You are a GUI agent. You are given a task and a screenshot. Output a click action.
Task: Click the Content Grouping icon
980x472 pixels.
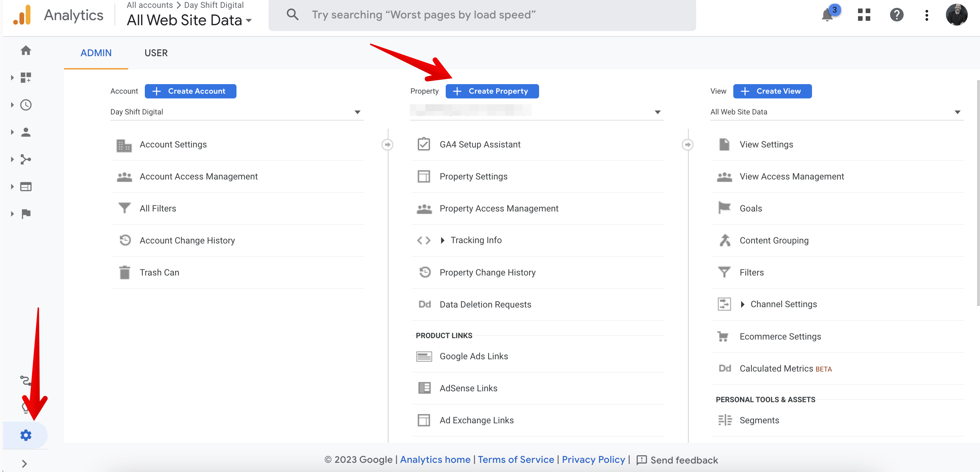[725, 240]
